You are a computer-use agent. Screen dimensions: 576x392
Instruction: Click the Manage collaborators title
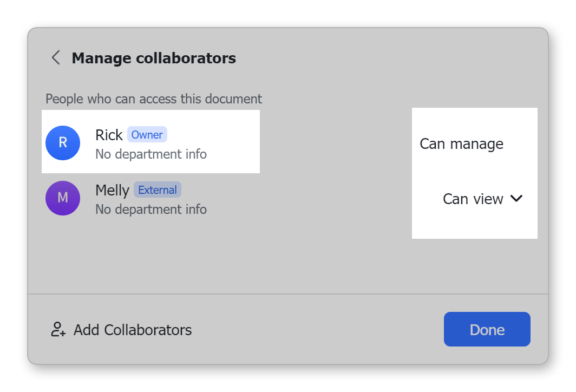154,58
